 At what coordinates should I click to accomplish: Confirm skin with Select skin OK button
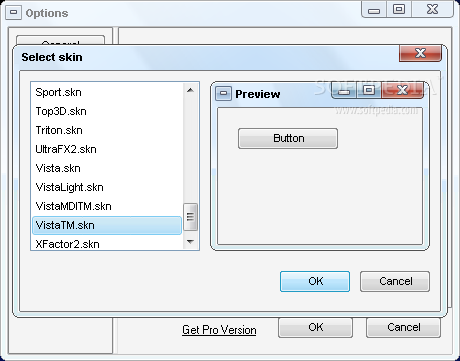pyautogui.click(x=315, y=281)
